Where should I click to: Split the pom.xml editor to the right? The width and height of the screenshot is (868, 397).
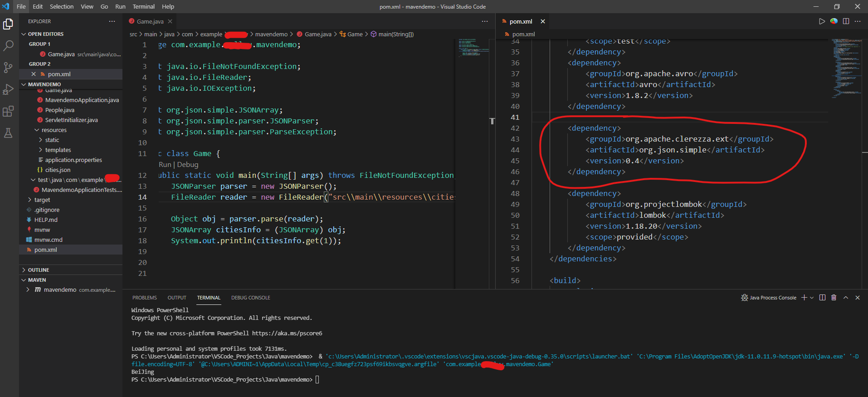pyautogui.click(x=846, y=21)
